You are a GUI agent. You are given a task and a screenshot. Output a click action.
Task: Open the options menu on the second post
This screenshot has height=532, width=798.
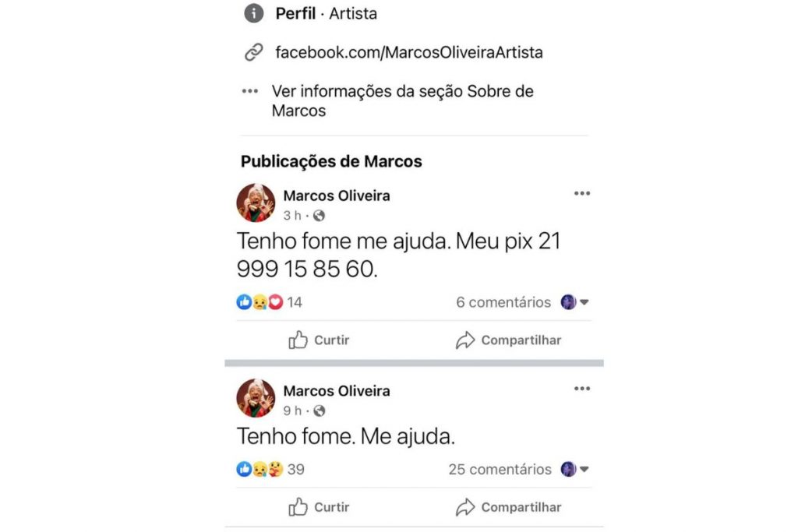coord(581,388)
